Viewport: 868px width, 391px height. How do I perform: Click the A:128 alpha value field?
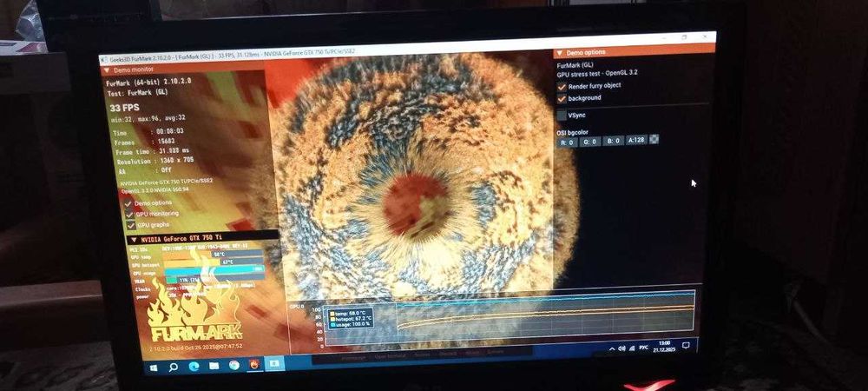click(x=636, y=140)
